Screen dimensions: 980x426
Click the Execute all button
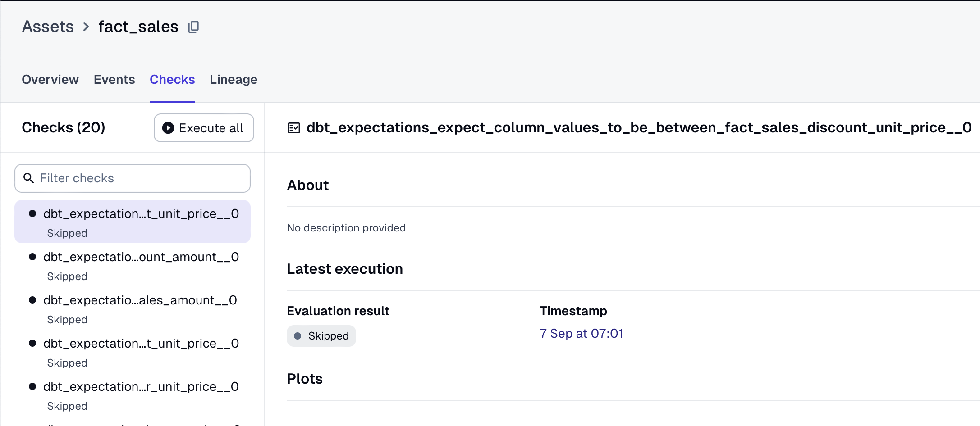click(x=204, y=128)
